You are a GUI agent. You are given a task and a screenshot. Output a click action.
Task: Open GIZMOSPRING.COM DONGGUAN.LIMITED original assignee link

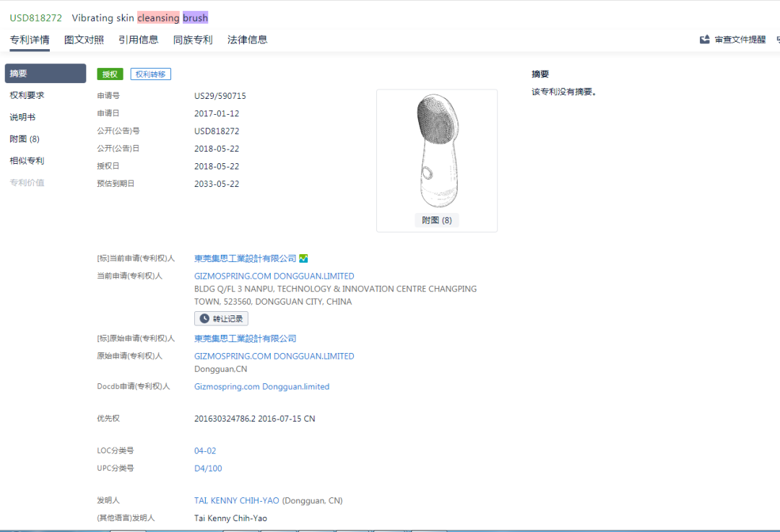coord(274,356)
